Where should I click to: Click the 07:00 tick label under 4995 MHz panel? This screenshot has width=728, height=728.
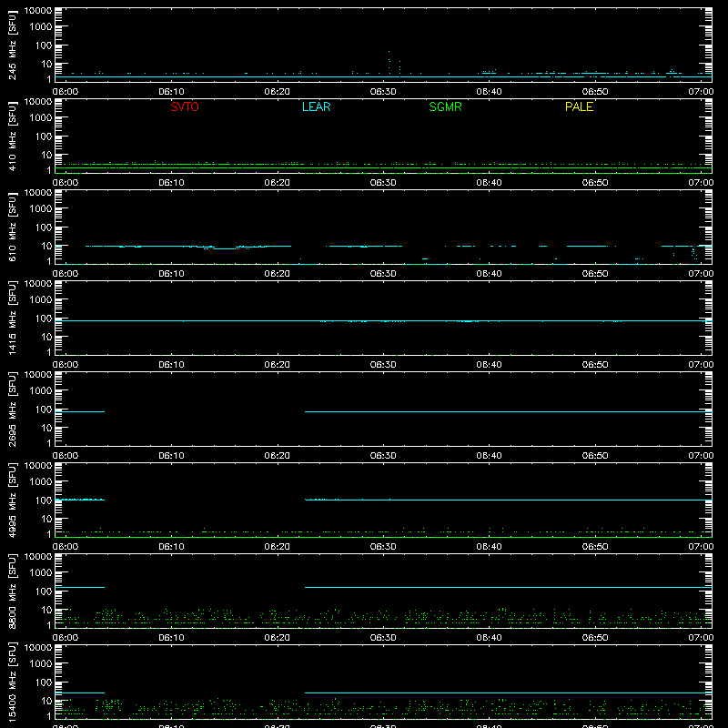click(x=701, y=547)
